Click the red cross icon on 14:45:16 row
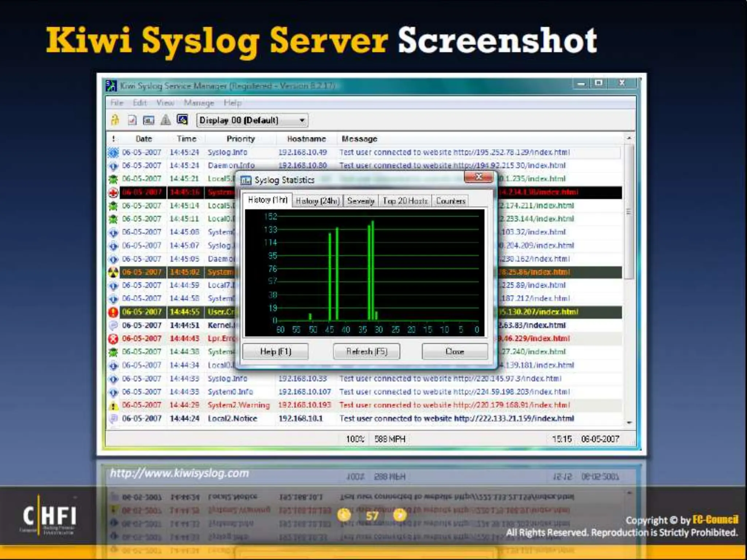The width and height of the screenshot is (747, 560). 113,192
